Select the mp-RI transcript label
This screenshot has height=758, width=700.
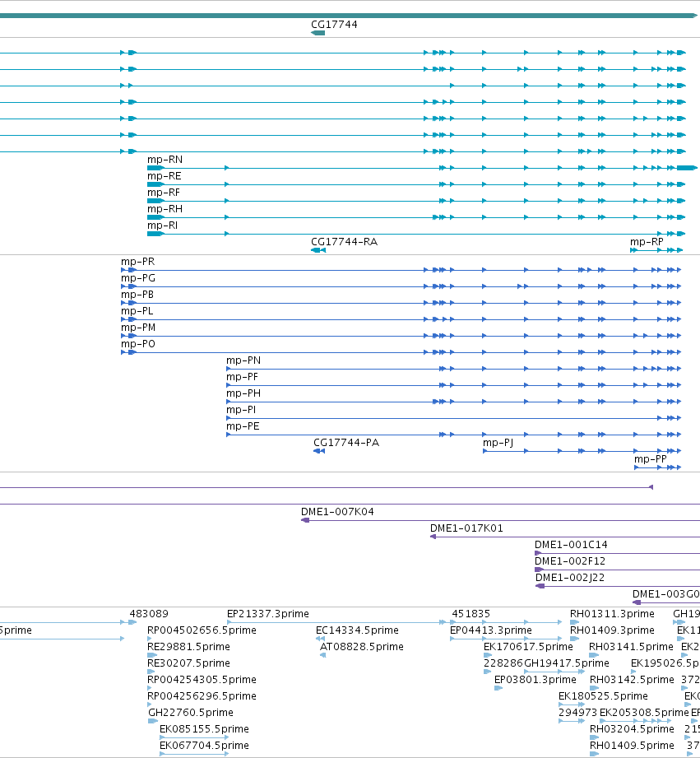pos(162,226)
